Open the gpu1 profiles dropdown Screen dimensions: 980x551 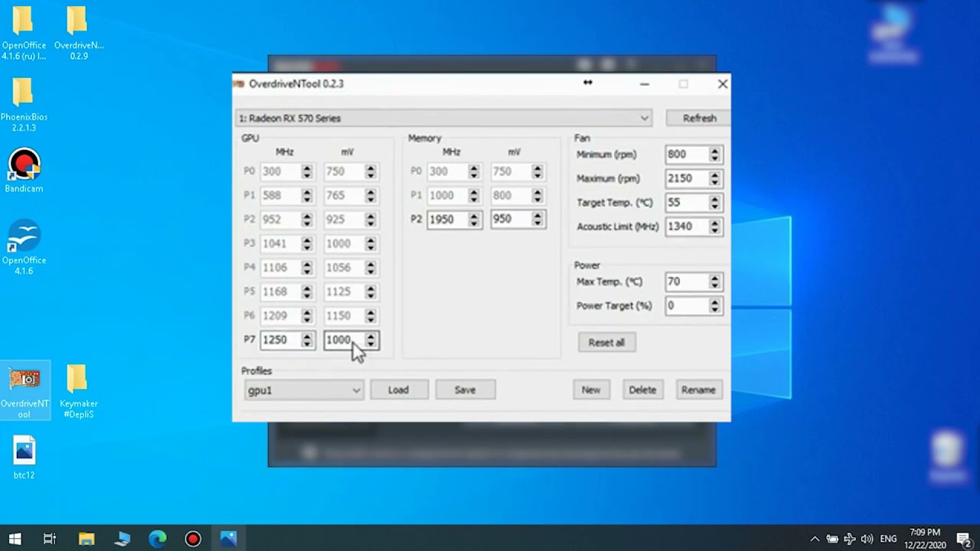click(304, 390)
